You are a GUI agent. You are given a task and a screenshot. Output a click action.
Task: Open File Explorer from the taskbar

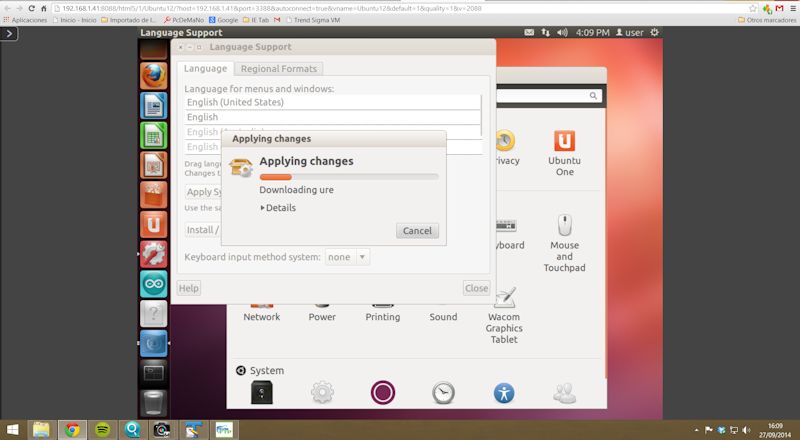[x=41, y=430]
